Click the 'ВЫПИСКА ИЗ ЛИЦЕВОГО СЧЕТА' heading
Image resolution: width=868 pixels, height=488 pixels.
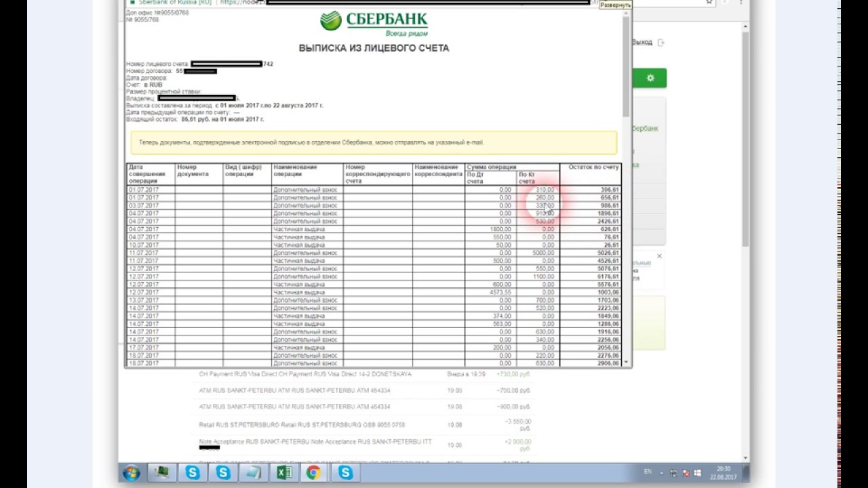pyautogui.click(x=374, y=48)
